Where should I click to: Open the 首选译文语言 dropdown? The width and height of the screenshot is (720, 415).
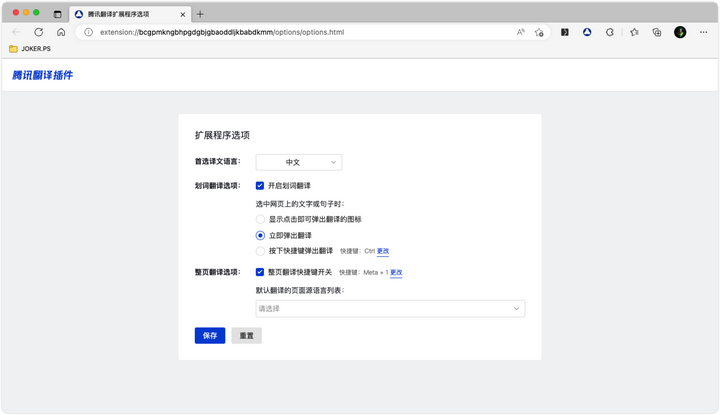[x=298, y=162]
